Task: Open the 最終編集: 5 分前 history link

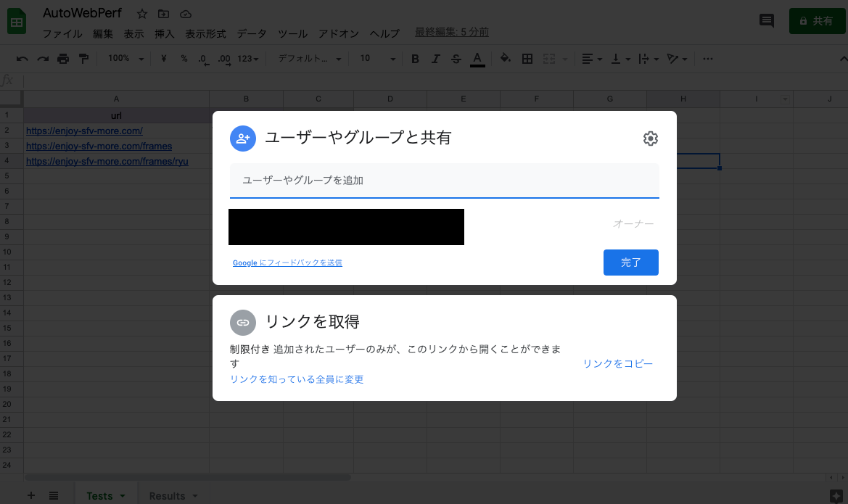Action: tap(452, 33)
